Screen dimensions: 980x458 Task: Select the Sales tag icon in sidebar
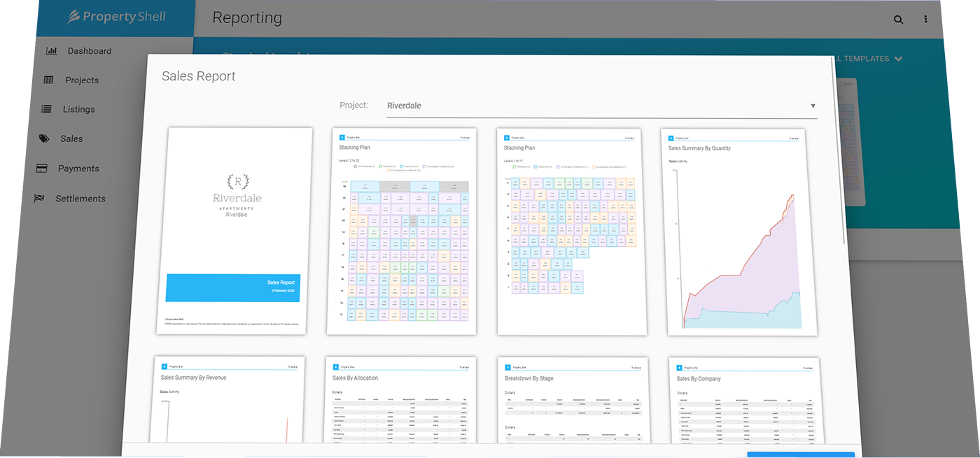[45, 138]
